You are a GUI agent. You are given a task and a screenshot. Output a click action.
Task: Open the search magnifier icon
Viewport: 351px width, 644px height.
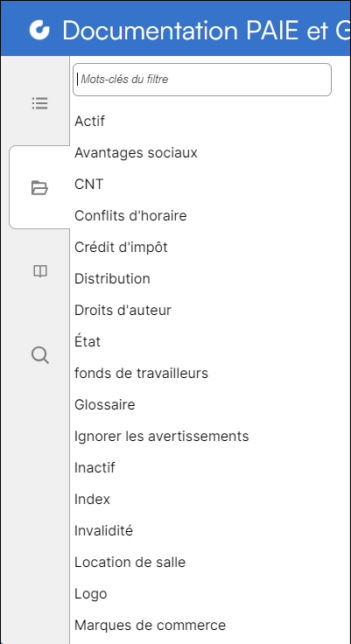point(40,355)
